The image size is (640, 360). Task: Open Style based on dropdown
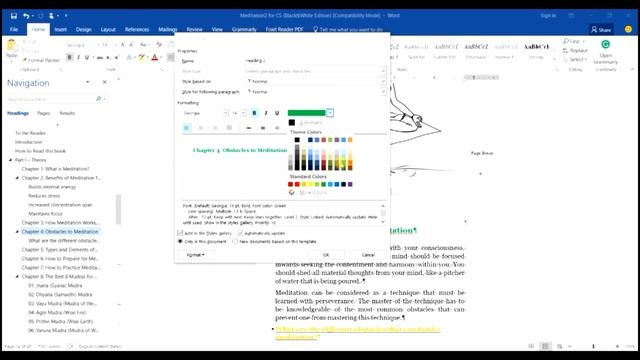(x=383, y=81)
